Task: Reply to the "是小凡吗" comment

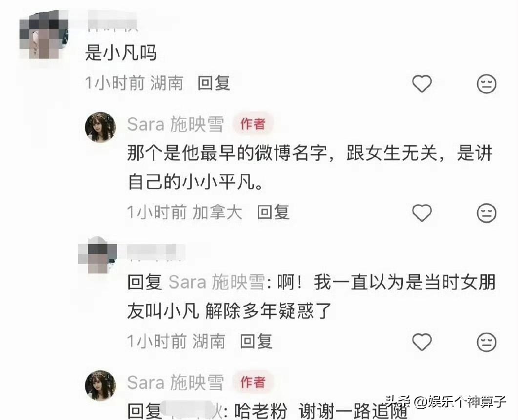Action: pos(214,83)
